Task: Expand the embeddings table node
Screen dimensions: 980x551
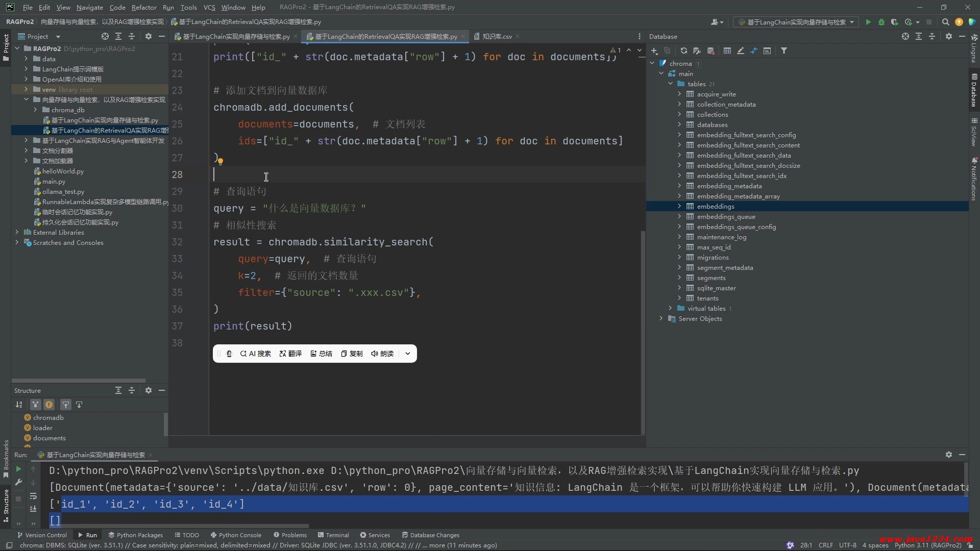Action: (679, 206)
